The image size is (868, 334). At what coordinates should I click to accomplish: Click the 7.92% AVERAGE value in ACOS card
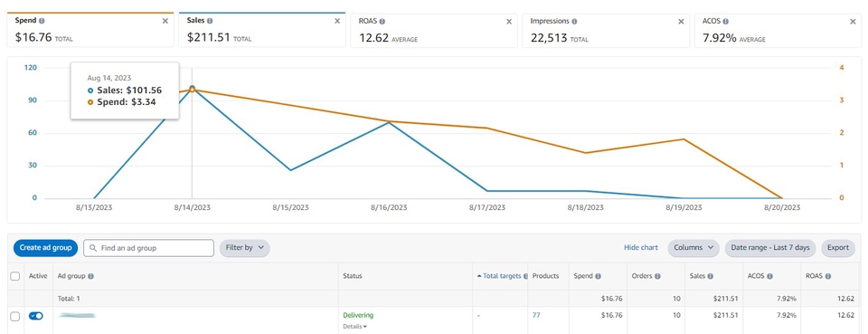pos(734,38)
